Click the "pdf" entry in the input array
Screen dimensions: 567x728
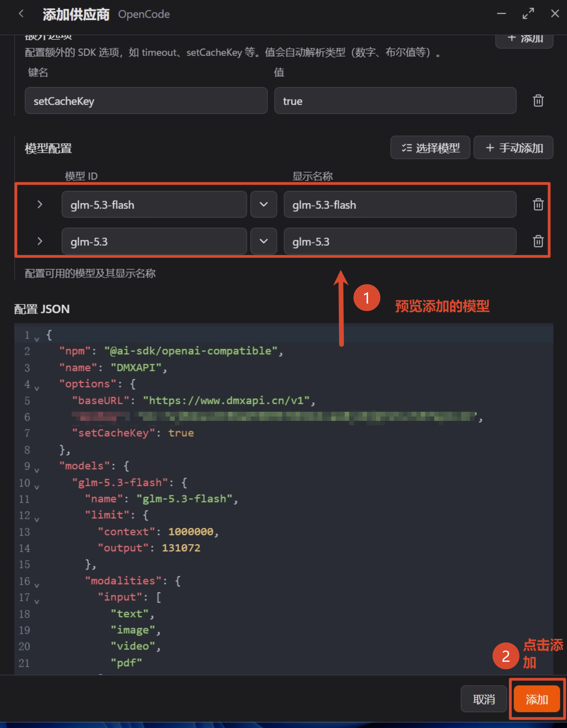[x=126, y=663]
